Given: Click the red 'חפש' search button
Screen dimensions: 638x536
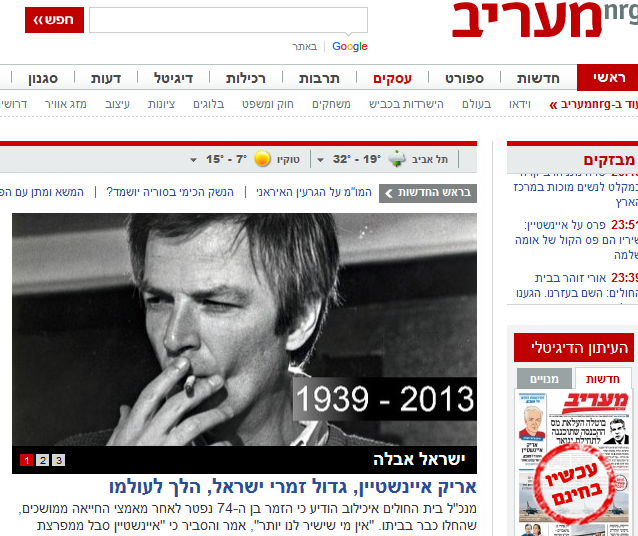Looking at the screenshot, I should click(x=55, y=20).
